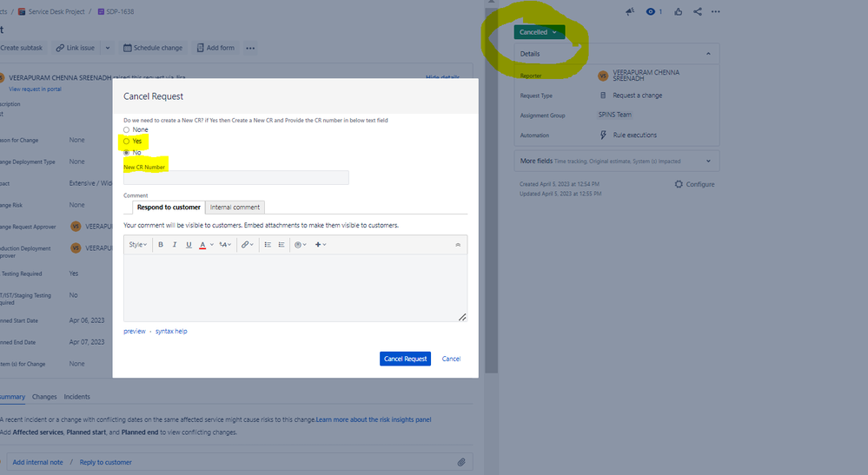Click Add internal note
Screen dimensions: 868x475
point(37,462)
